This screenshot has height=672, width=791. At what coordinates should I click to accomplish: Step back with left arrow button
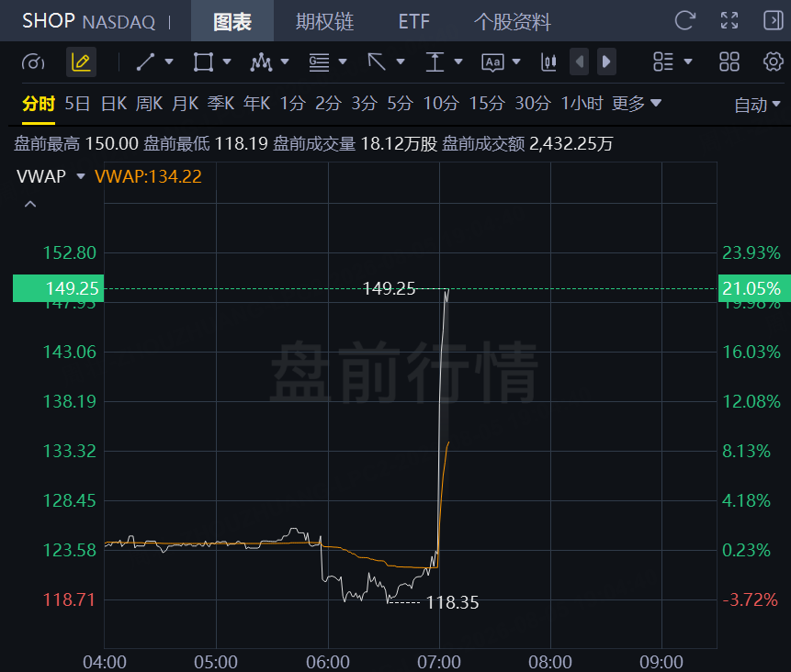click(579, 62)
